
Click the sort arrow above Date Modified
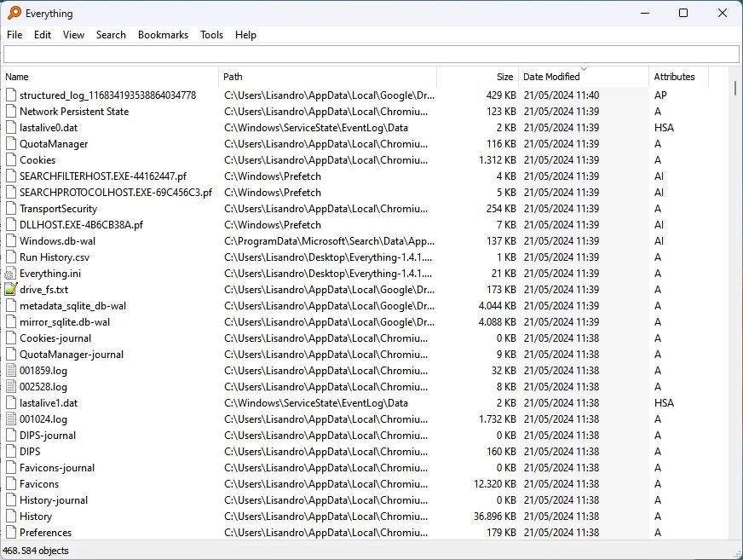(x=584, y=69)
